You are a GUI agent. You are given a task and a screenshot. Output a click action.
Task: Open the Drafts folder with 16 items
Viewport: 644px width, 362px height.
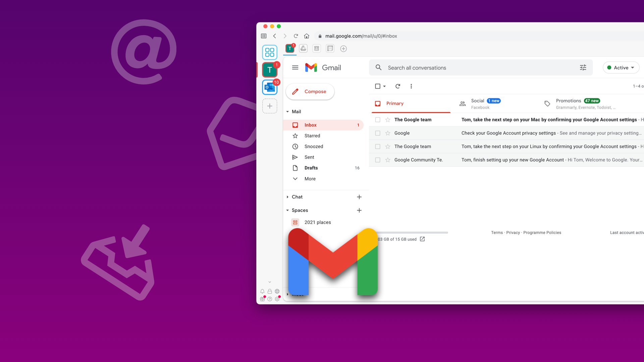click(x=311, y=168)
